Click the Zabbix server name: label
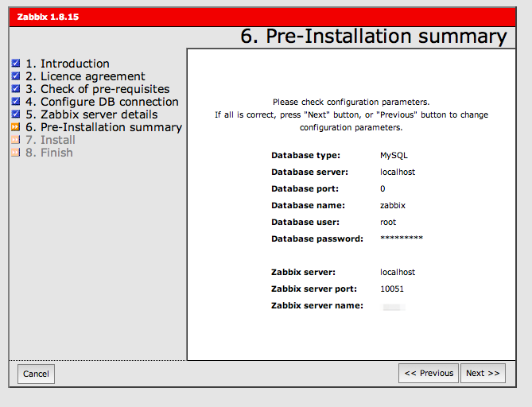532x407 pixels. (316, 305)
